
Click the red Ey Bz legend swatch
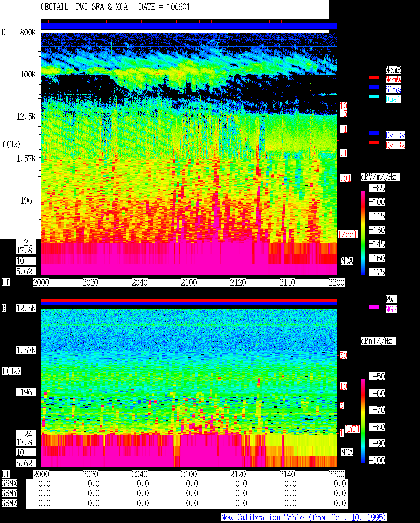click(374, 143)
